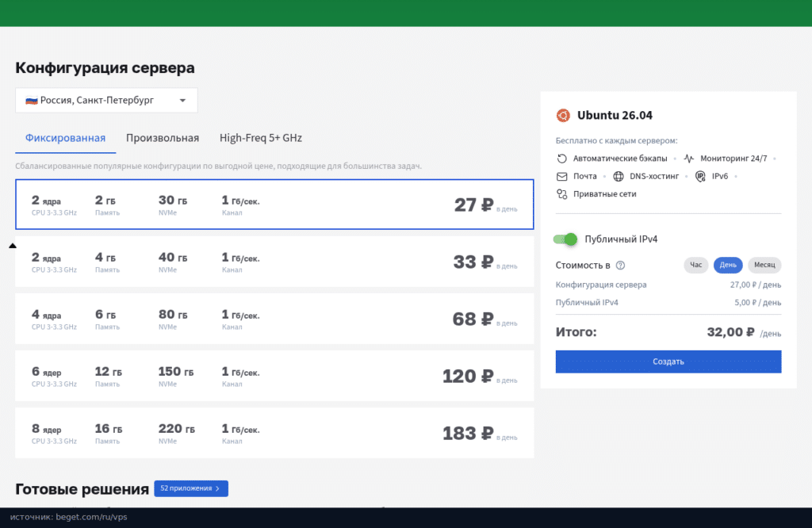Open the Стоимость help question icon
This screenshot has width=812, height=528.
620,266
